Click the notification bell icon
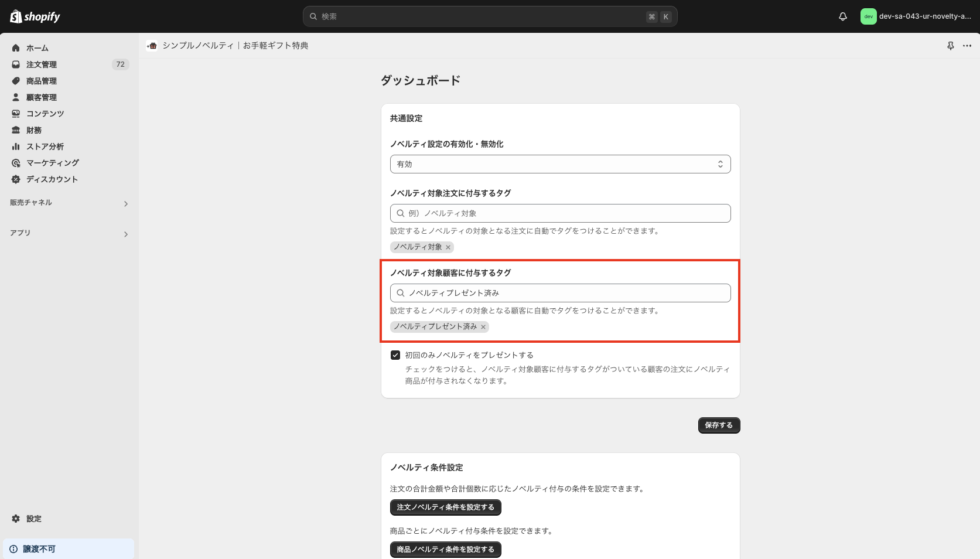980x559 pixels. click(842, 16)
